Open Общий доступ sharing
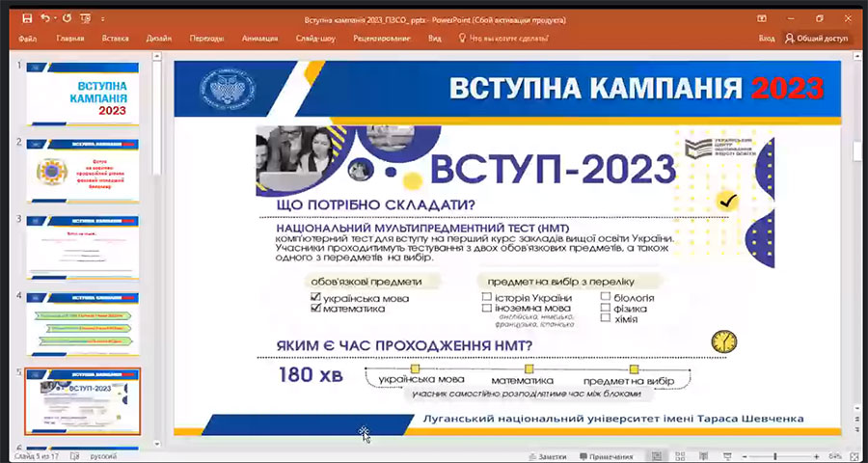Viewport: 868px width, 463px height. (817, 39)
